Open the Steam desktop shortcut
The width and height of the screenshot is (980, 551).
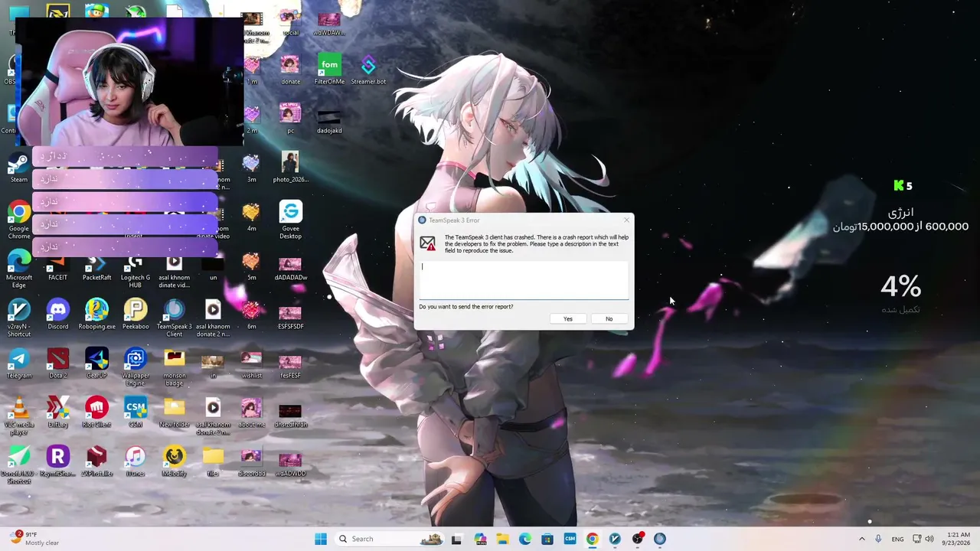[x=19, y=168]
